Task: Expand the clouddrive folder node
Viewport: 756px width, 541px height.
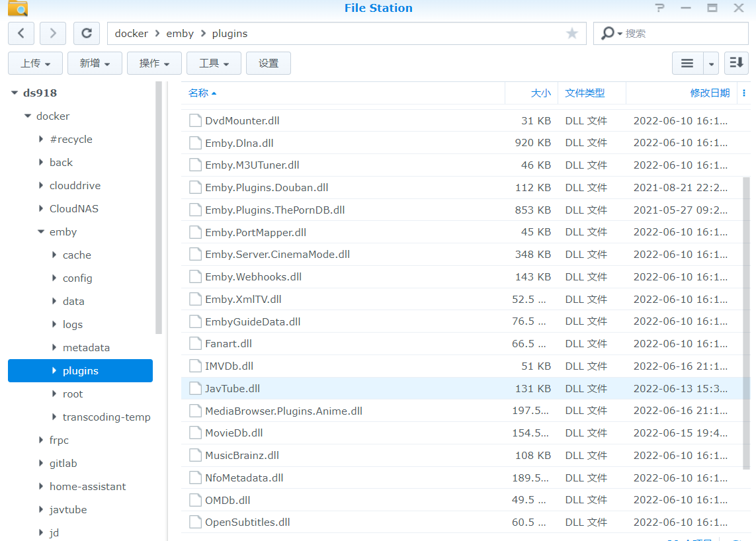Action: [41, 185]
